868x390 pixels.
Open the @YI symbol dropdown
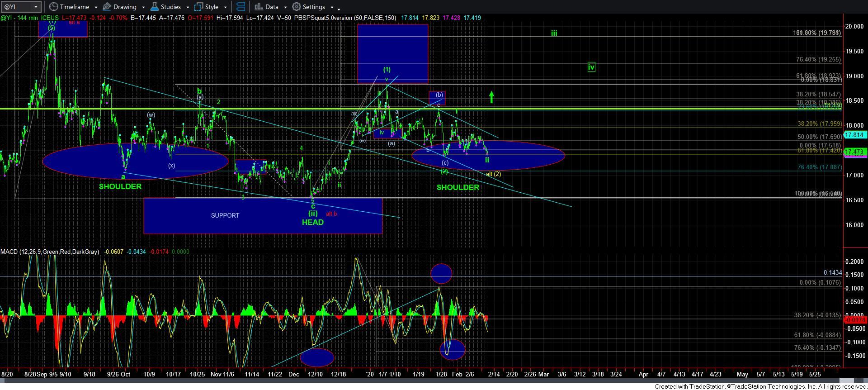[35, 7]
